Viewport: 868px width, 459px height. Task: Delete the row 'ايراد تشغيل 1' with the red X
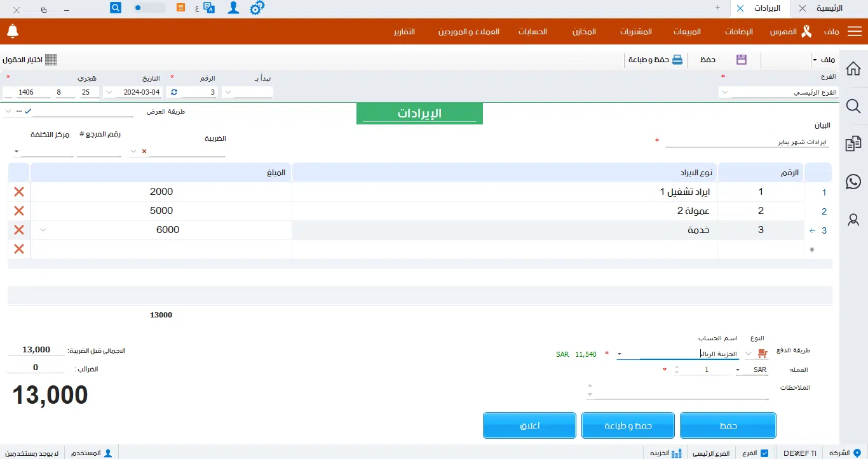(19, 192)
